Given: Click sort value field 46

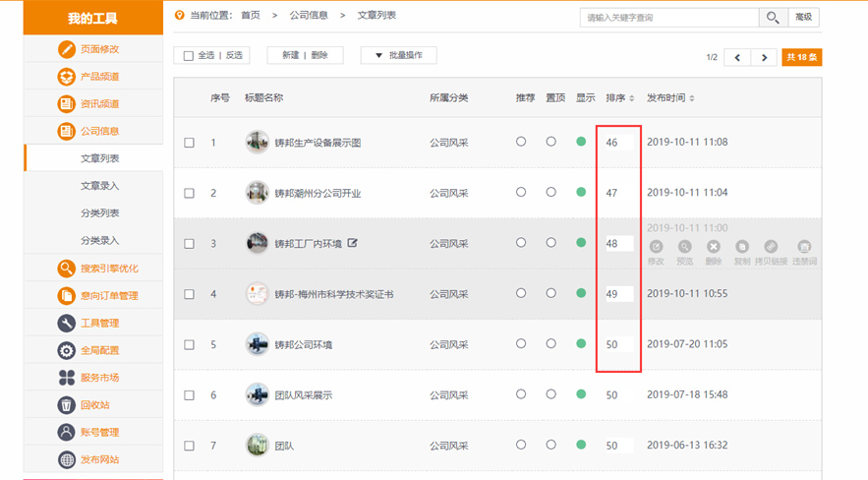Looking at the screenshot, I should point(618,143).
